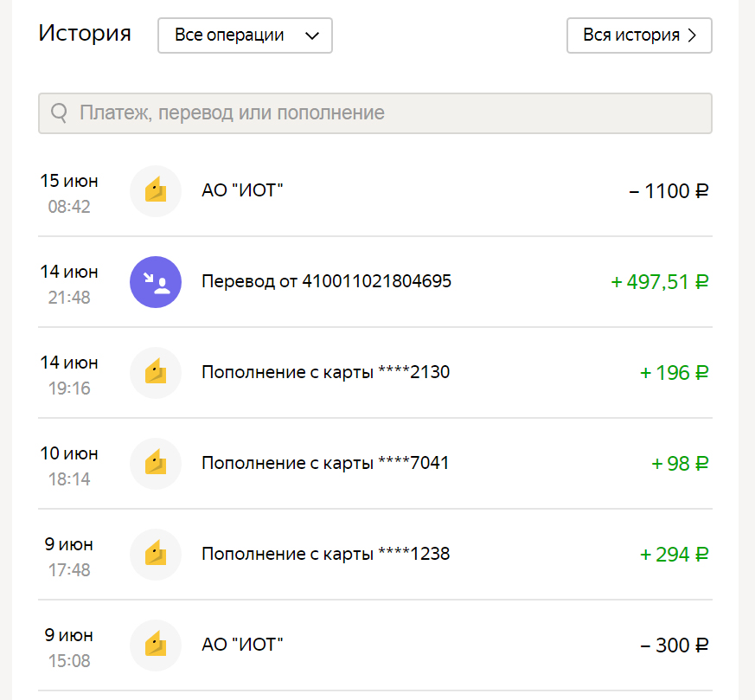Click the purple incoming transfer icon
Image resolution: width=755 pixels, height=700 pixels.
coord(156,282)
